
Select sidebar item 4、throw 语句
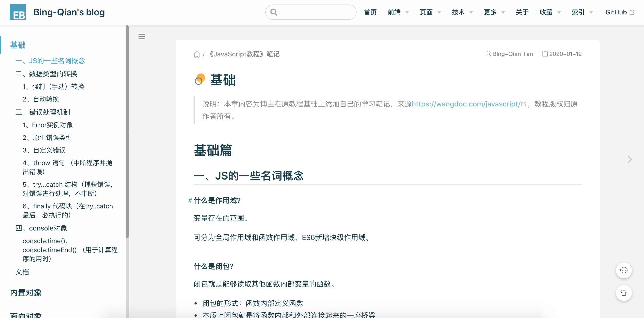tap(67, 167)
